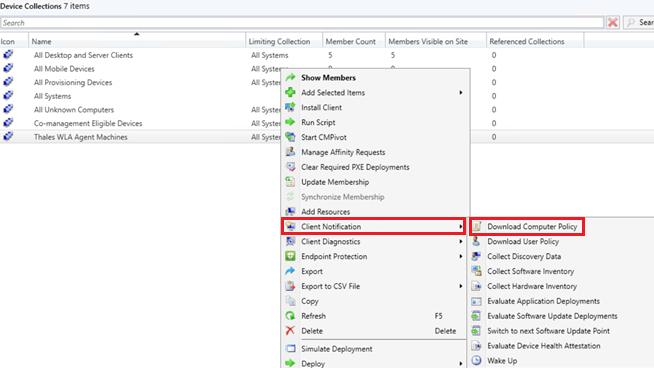
Task: Click the Refresh circular arrow icon
Action: (290, 316)
